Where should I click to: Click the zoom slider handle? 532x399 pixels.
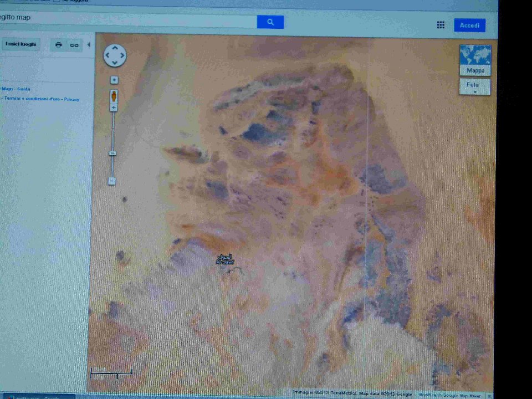click(x=112, y=154)
